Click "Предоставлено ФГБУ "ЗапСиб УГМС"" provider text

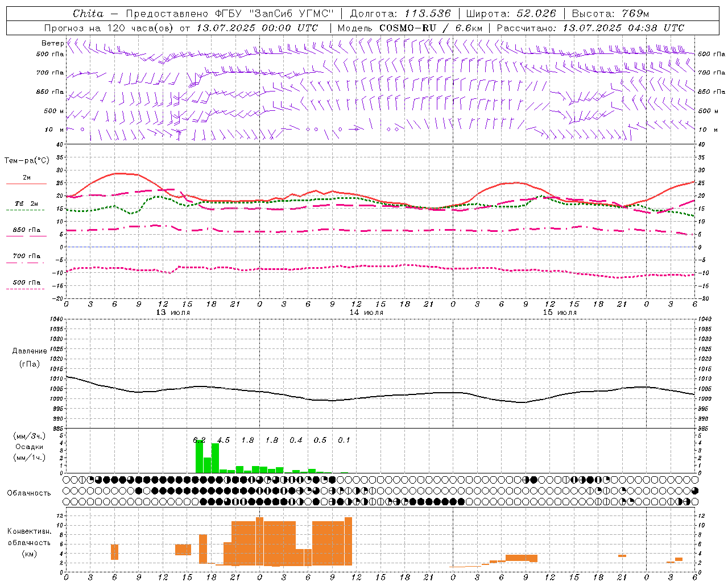click(x=229, y=14)
